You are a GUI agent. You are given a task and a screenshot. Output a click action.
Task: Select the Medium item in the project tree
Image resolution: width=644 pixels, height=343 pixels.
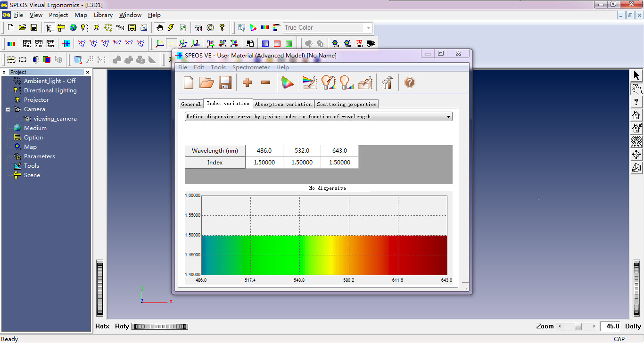coord(35,128)
